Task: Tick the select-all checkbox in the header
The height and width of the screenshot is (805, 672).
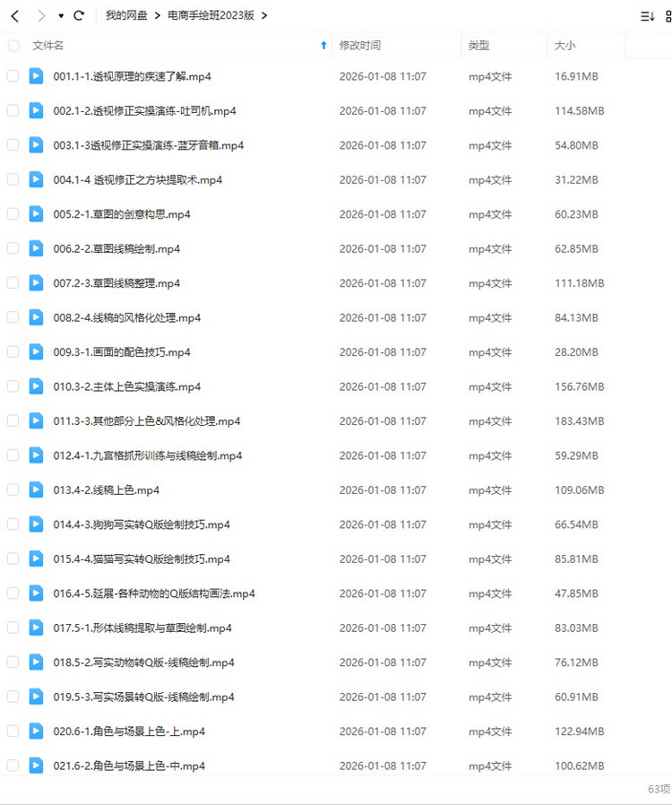Action: [13, 46]
